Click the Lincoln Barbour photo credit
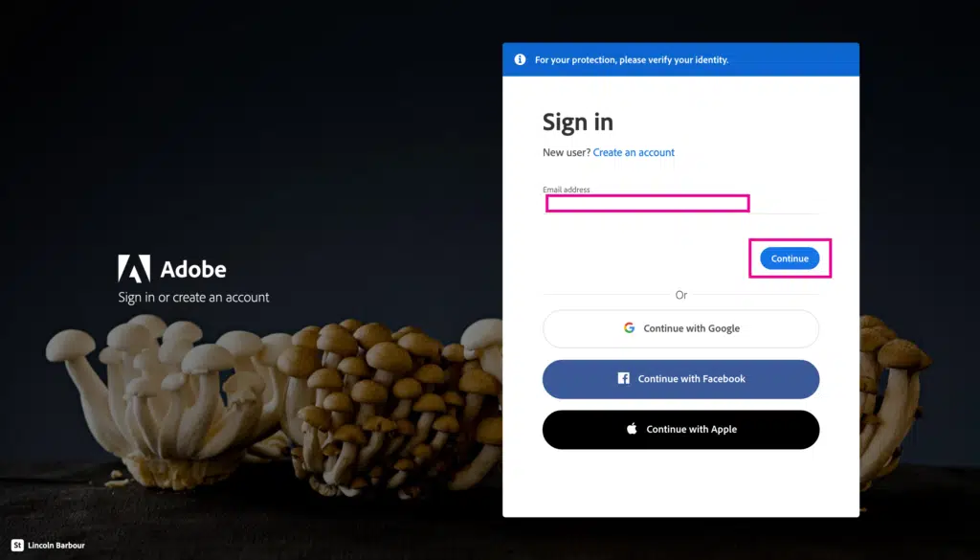The width and height of the screenshot is (980, 560). click(x=56, y=546)
